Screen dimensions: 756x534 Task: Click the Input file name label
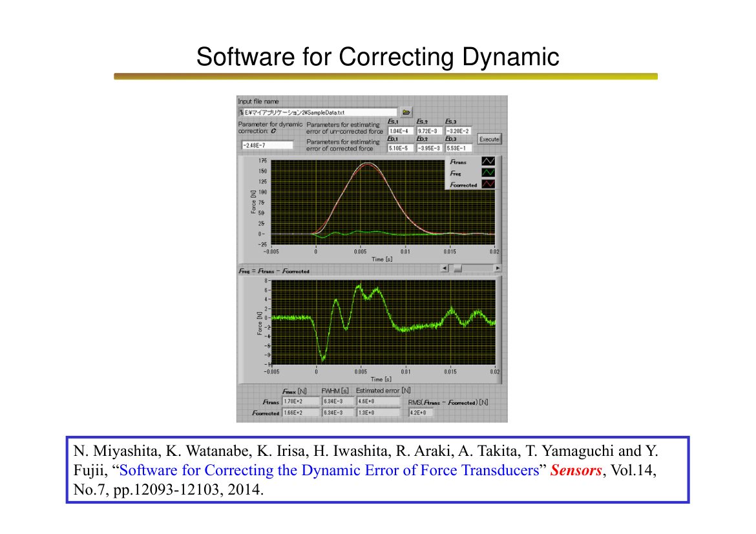258,101
